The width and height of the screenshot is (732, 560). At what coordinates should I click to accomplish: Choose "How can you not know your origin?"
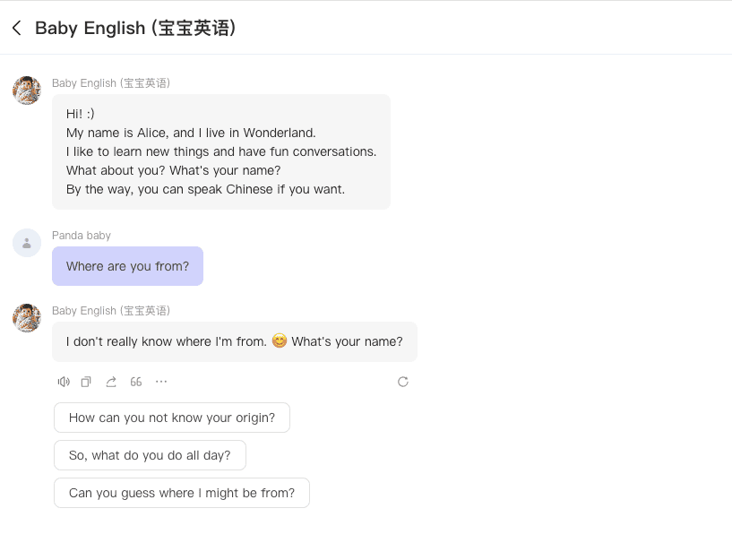click(x=172, y=418)
